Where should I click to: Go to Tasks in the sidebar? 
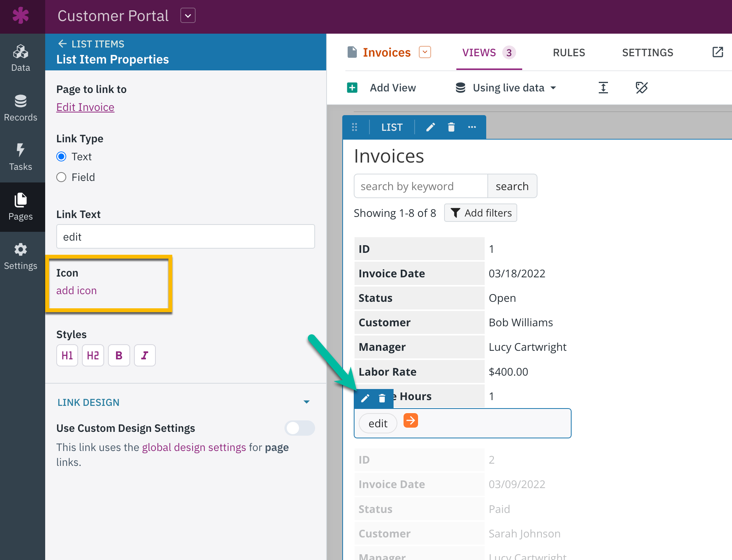point(21,157)
